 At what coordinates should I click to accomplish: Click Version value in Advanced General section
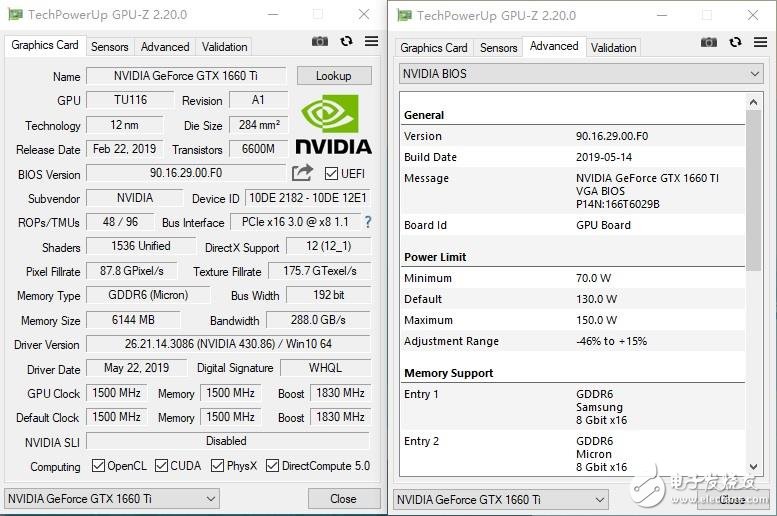(612, 136)
